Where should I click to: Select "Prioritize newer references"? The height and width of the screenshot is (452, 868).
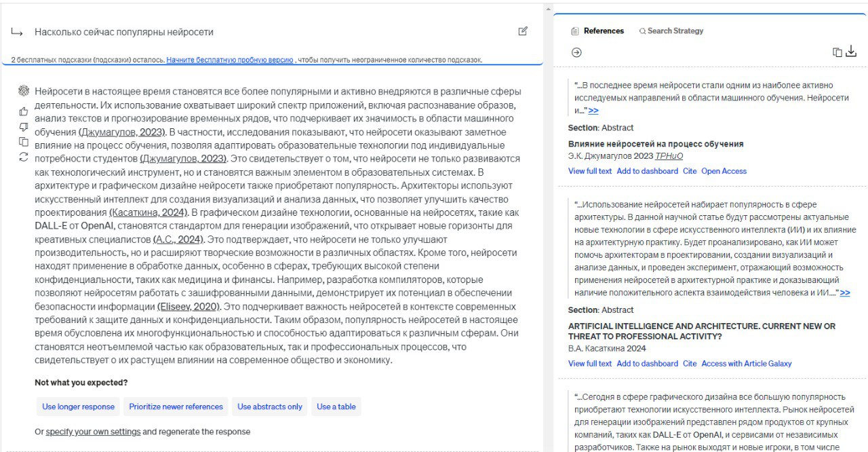point(176,407)
